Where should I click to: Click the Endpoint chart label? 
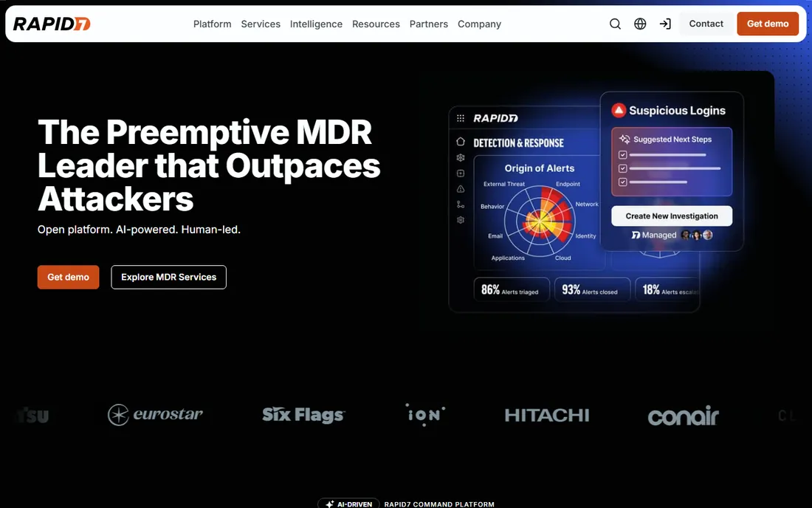(x=568, y=184)
